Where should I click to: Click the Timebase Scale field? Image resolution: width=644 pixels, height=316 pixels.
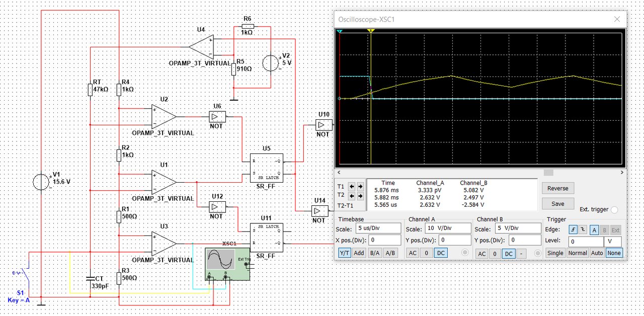tap(379, 228)
